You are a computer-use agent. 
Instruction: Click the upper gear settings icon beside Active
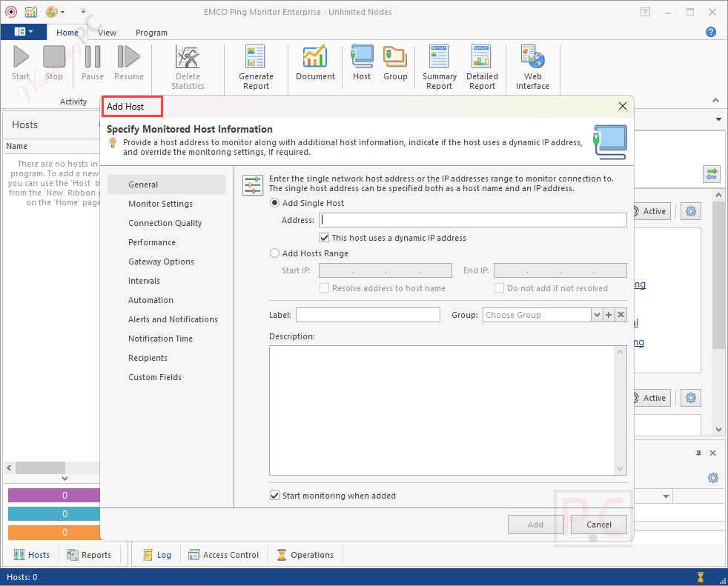691,212
